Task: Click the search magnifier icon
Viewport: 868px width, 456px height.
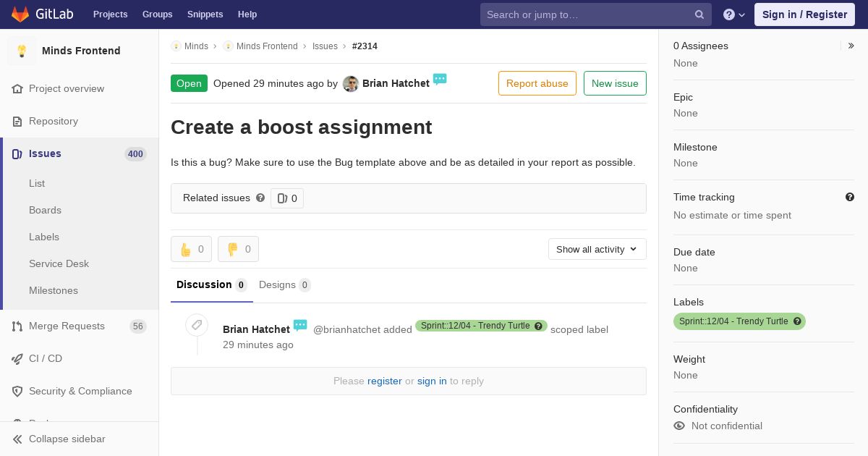Action: (x=699, y=14)
